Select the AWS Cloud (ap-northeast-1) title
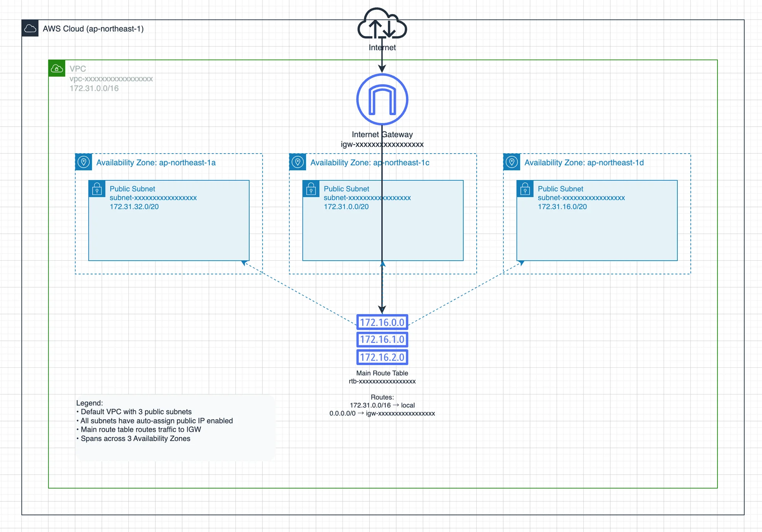 (93, 29)
